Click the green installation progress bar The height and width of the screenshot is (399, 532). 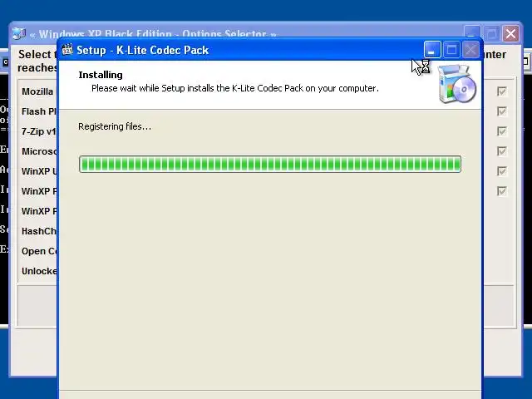pos(269,165)
